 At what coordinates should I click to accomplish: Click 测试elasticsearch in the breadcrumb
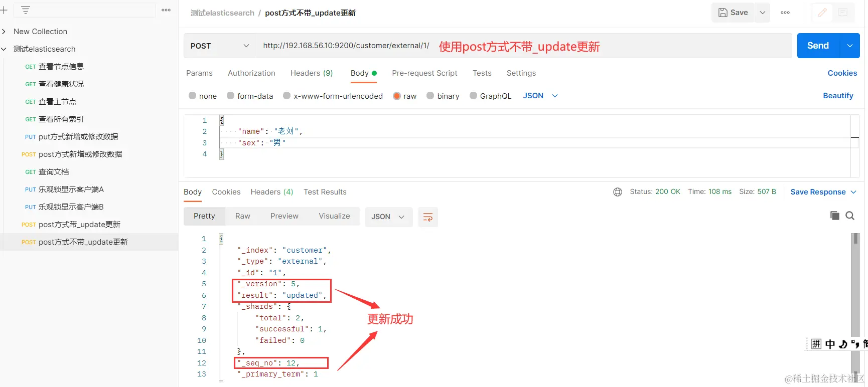coord(222,13)
